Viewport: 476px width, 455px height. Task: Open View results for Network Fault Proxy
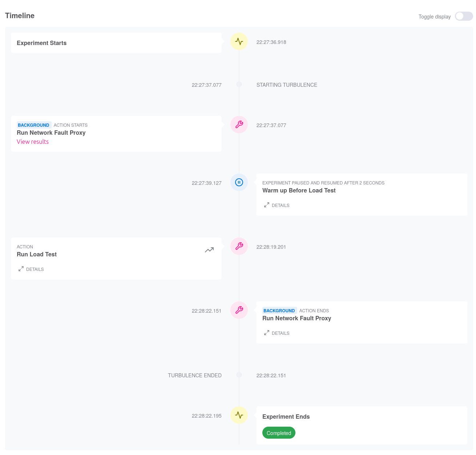click(33, 142)
